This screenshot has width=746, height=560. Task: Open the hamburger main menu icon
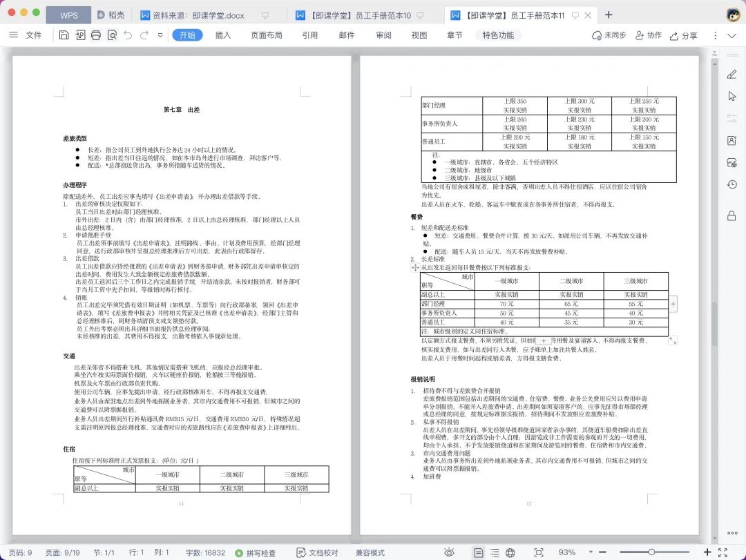tap(13, 35)
